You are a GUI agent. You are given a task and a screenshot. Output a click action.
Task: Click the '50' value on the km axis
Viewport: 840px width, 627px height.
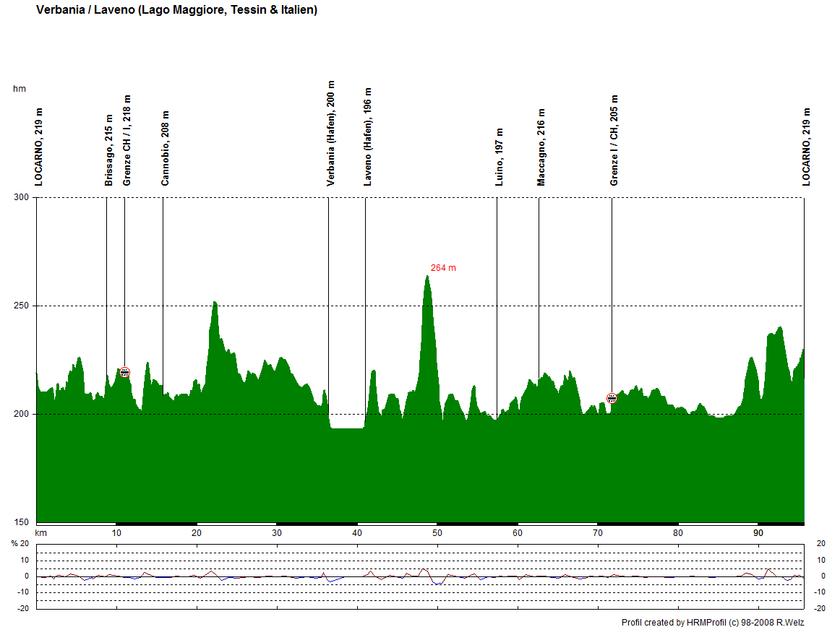click(437, 533)
